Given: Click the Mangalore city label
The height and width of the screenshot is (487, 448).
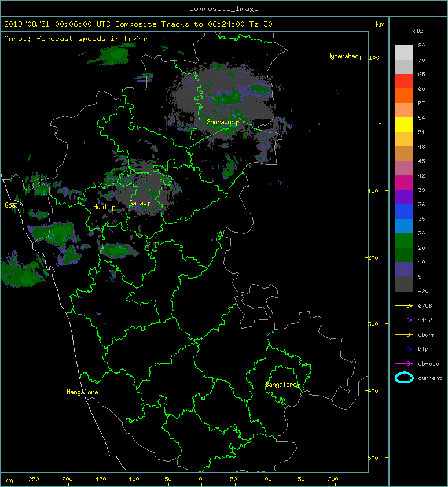Looking at the screenshot, I should pos(85,392).
